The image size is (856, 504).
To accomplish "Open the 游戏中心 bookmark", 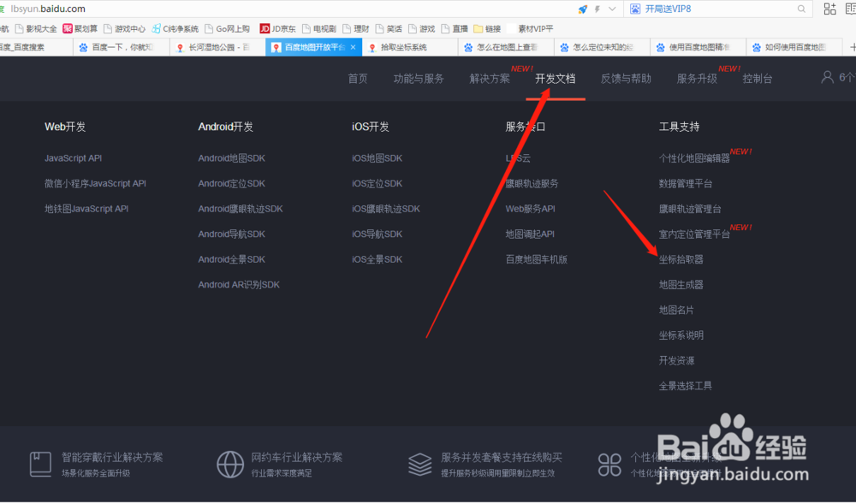I will [x=124, y=29].
